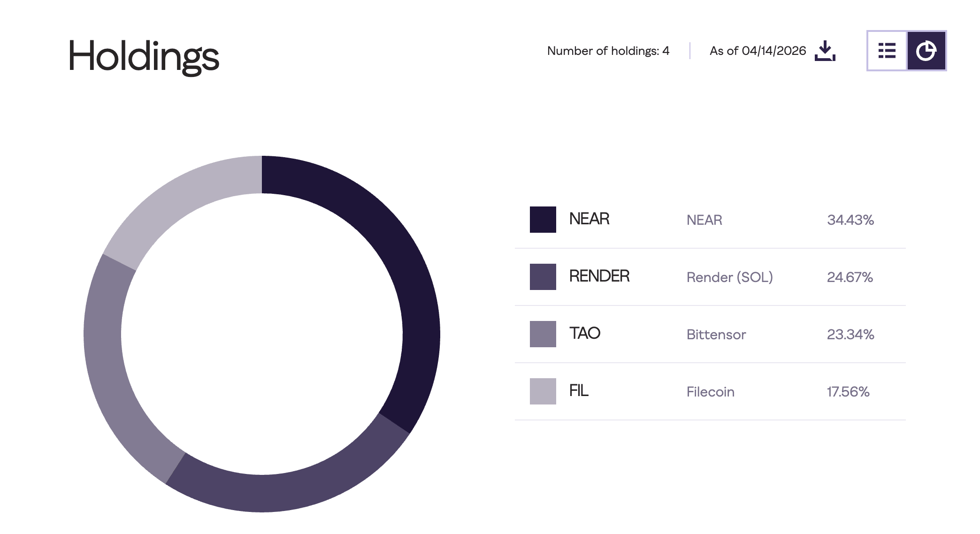Click the NEAR color swatch
The image size is (980, 534).
[543, 220]
